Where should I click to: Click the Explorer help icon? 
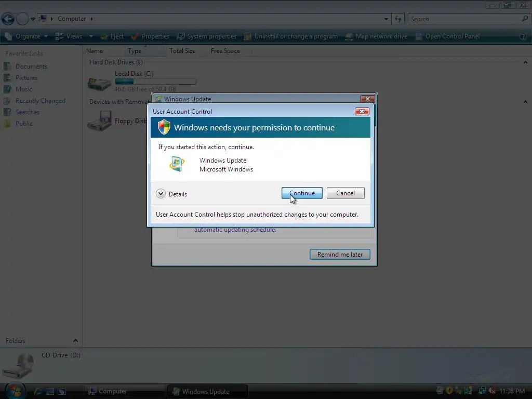(x=523, y=36)
